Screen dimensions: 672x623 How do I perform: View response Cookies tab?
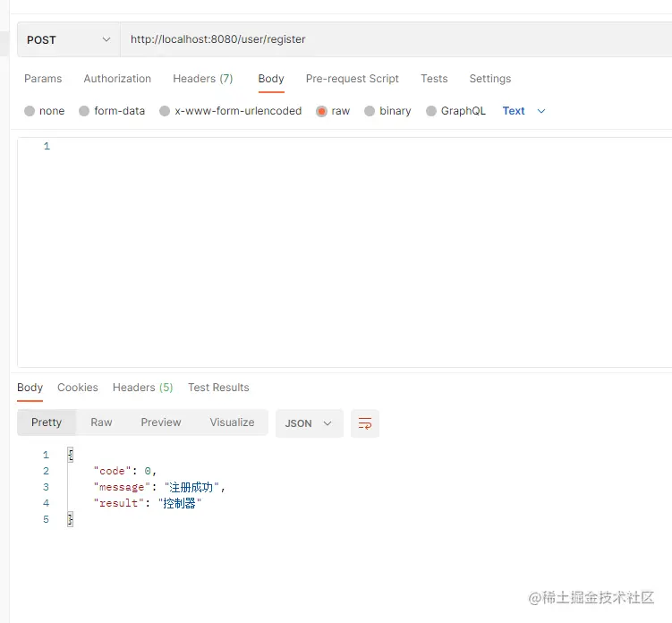click(x=78, y=388)
